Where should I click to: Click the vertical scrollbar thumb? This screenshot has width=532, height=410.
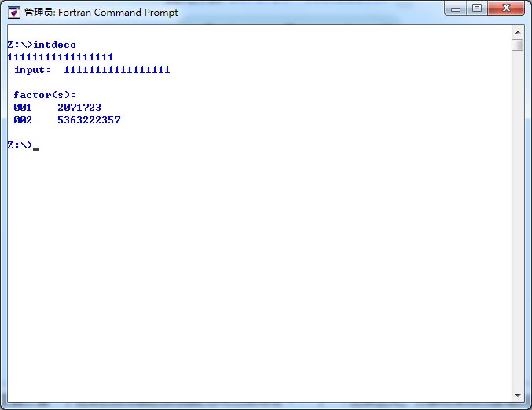(517, 46)
